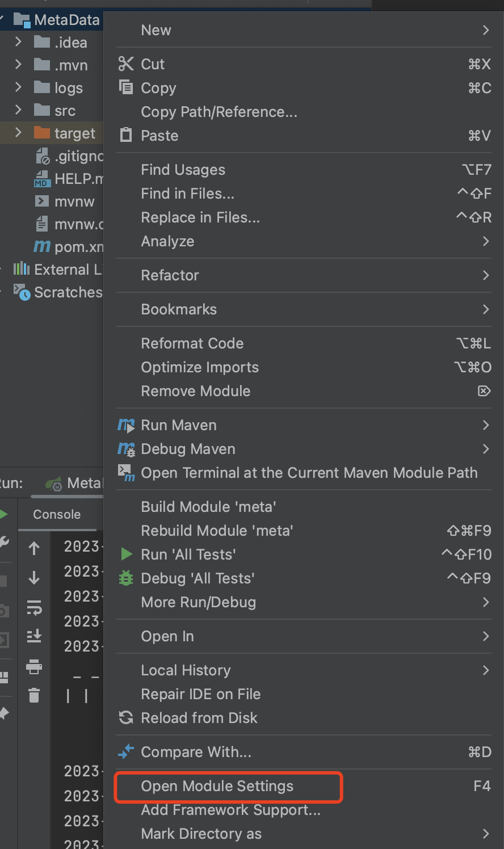This screenshot has height=849, width=504.
Task: Click the Cut scissors icon
Action: coord(126,64)
